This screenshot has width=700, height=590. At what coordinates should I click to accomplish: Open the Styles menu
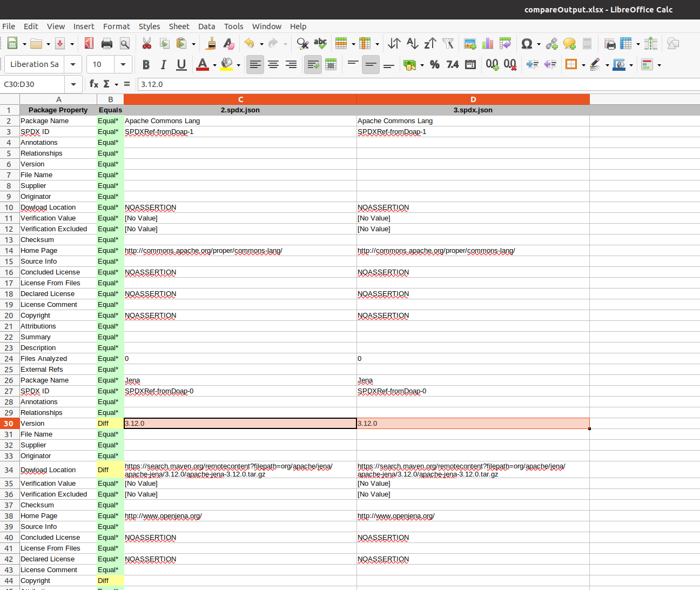[149, 26]
